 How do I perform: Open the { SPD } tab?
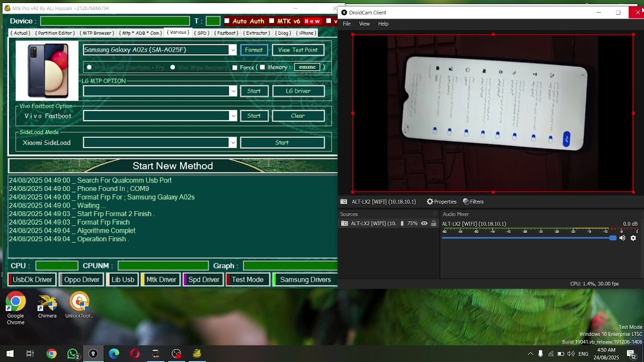point(202,33)
